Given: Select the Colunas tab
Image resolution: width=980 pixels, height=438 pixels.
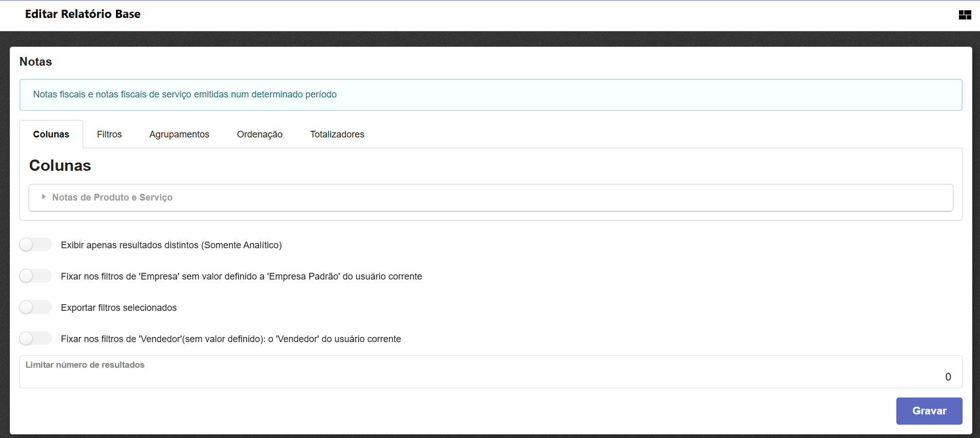Looking at the screenshot, I should tap(51, 134).
